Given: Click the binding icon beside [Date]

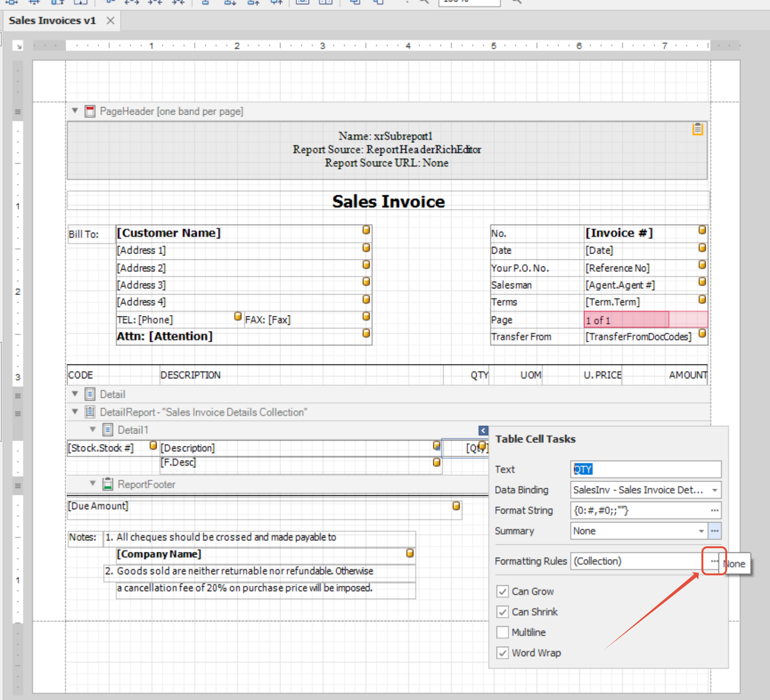Looking at the screenshot, I should tap(702, 247).
